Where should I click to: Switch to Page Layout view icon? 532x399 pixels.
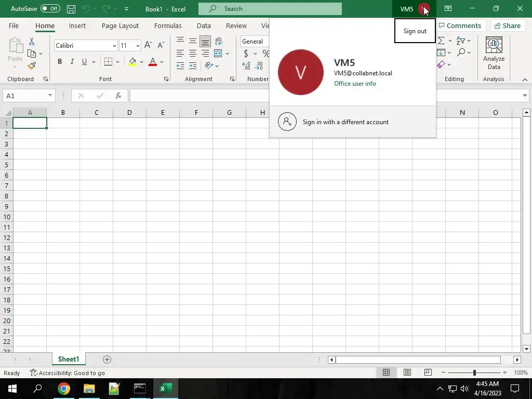click(407, 373)
